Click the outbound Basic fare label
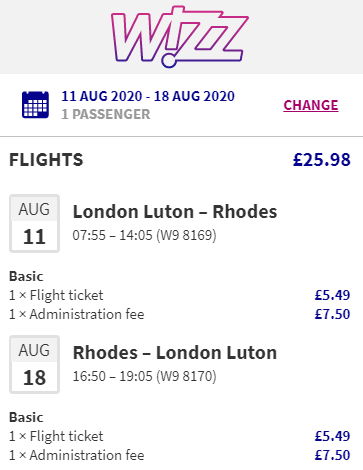This screenshot has height=470, width=363. [26, 276]
